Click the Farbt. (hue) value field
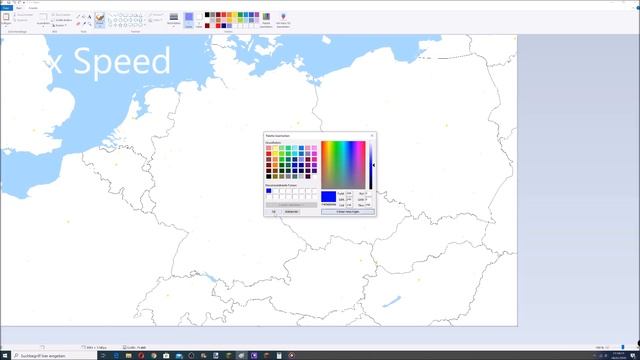 [349, 193]
